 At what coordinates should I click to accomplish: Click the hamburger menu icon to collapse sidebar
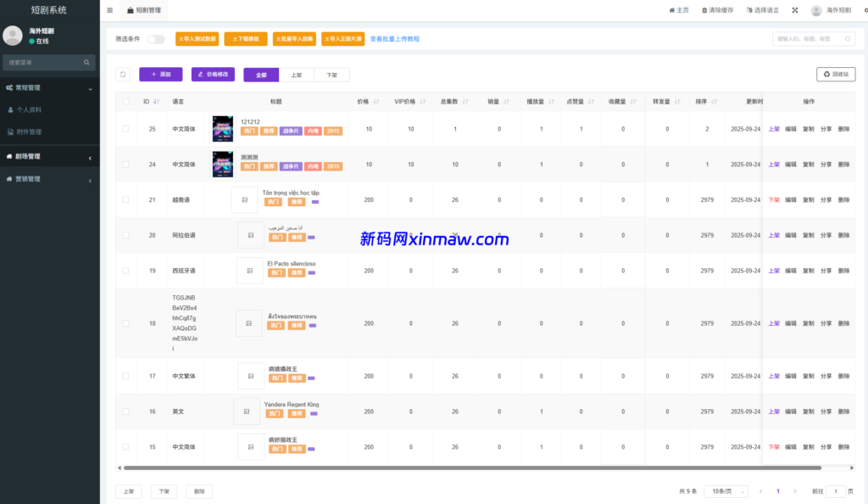pyautogui.click(x=110, y=10)
